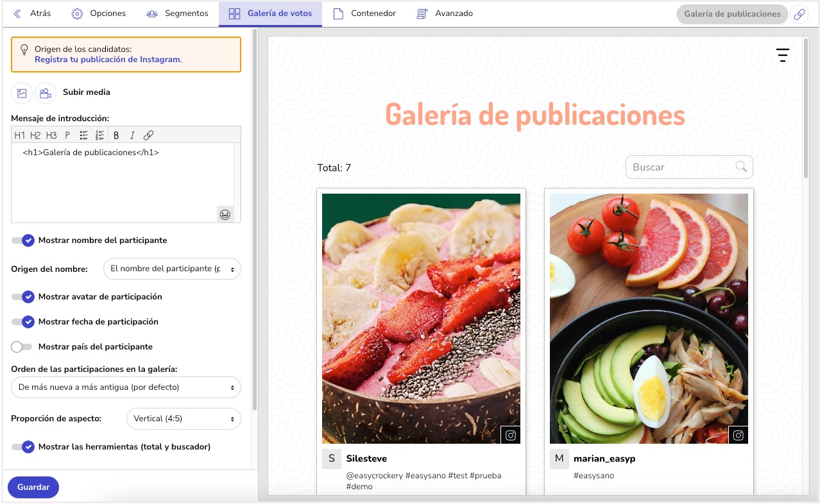Open the Origen del nombre dropdown

172,269
